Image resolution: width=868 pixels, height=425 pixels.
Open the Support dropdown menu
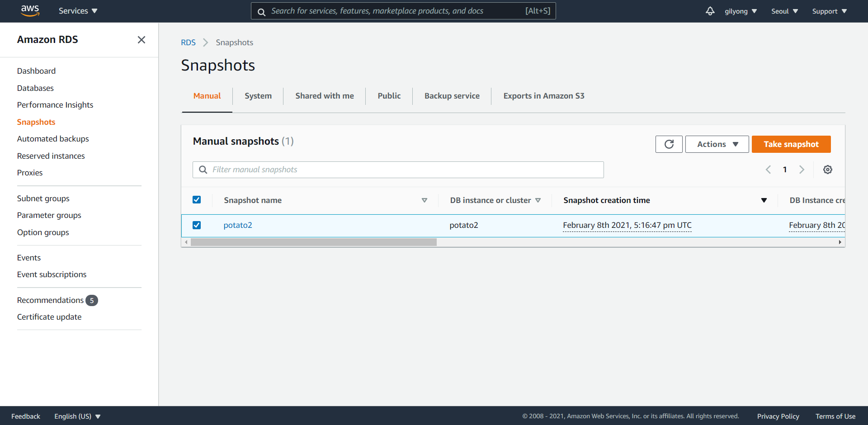tap(829, 11)
